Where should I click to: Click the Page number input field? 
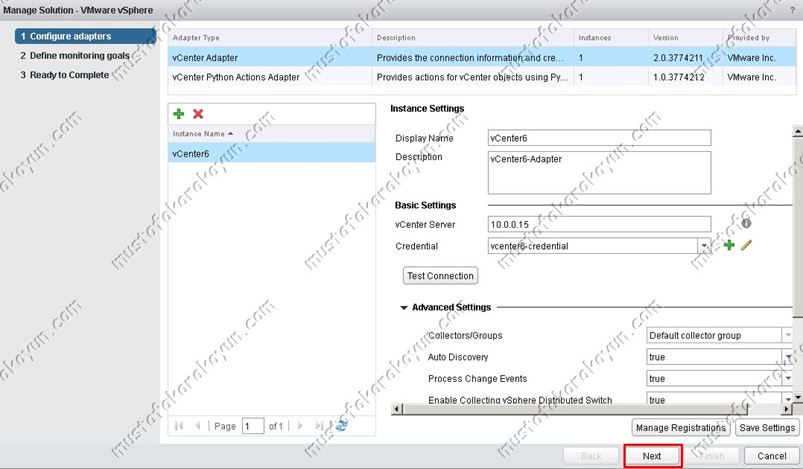(253, 425)
